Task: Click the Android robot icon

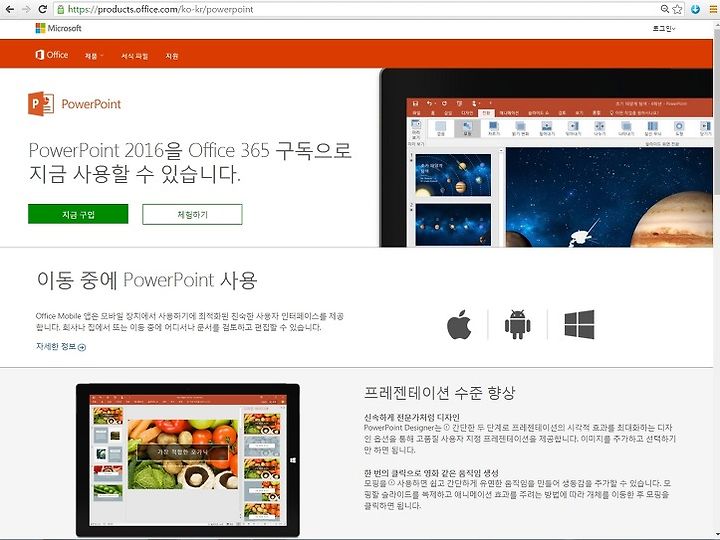Action: click(x=518, y=324)
